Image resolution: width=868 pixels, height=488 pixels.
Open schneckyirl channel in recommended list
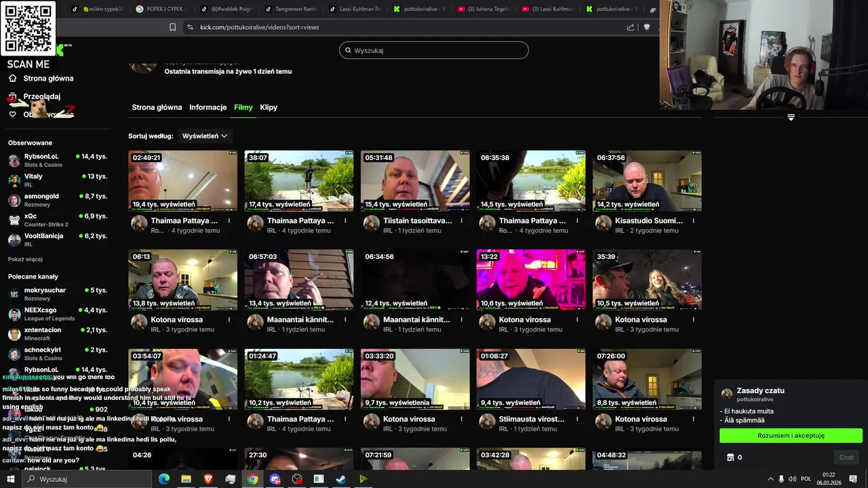click(57, 354)
